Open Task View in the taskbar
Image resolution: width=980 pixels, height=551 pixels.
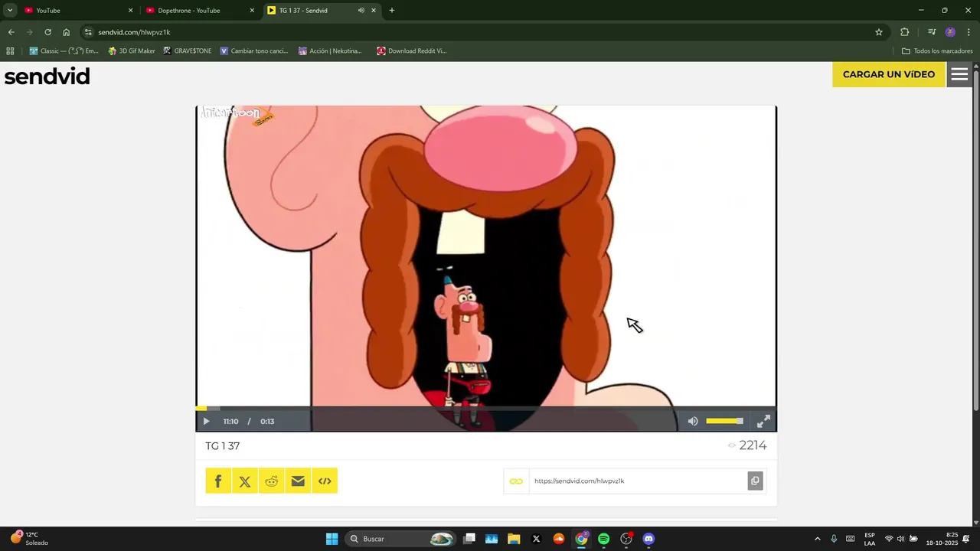pos(469,539)
